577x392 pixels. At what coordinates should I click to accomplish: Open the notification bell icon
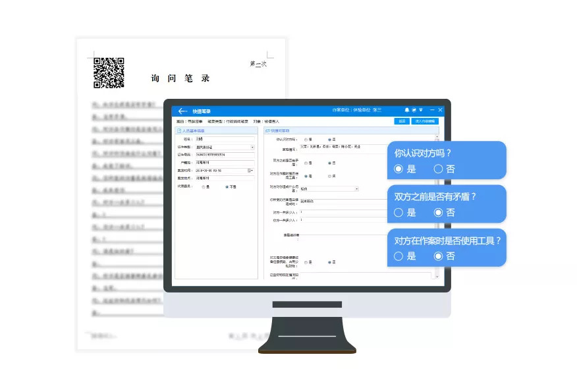tap(407, 110)
